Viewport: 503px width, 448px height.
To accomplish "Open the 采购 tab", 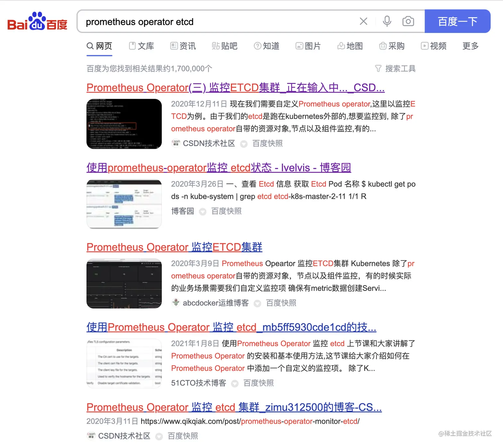I will point(392,46).
